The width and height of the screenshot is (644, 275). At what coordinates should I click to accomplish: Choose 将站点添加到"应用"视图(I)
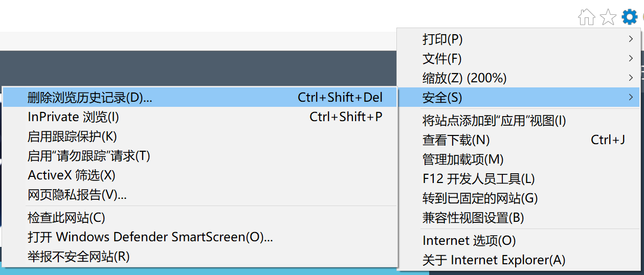519,121
